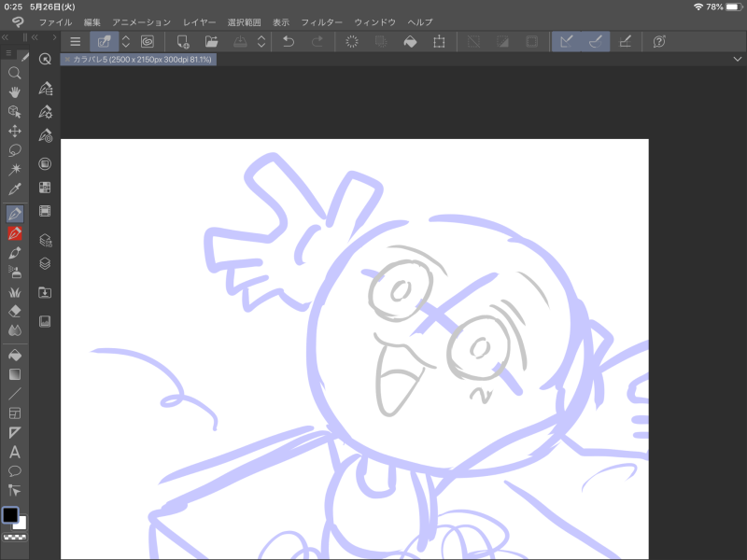Open the Color Wheel palette
The height and width of the screenshot is (560, 747).
(45, 164)
